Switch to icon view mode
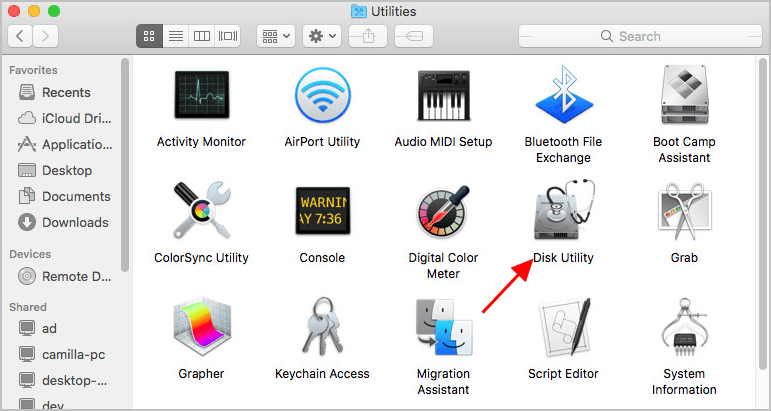The width and height of the screenshot is (771, 411). pyautogui.click(x=149, y=36)
